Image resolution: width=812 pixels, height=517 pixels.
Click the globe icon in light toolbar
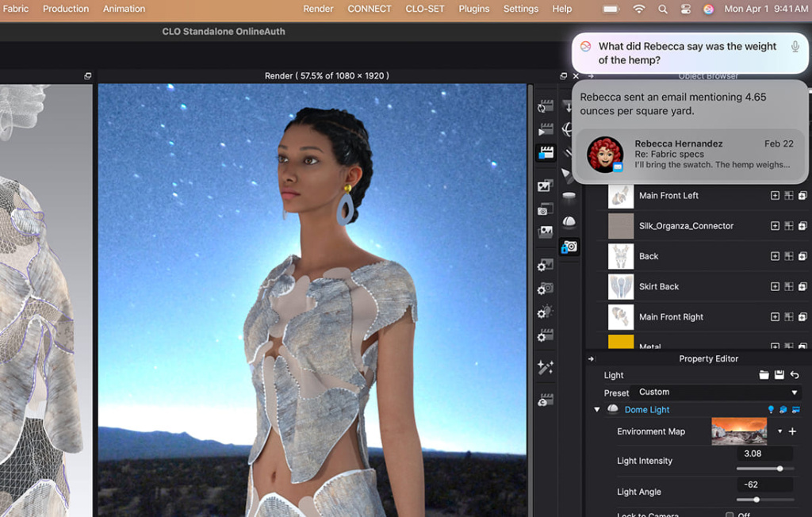pos(568,129)
